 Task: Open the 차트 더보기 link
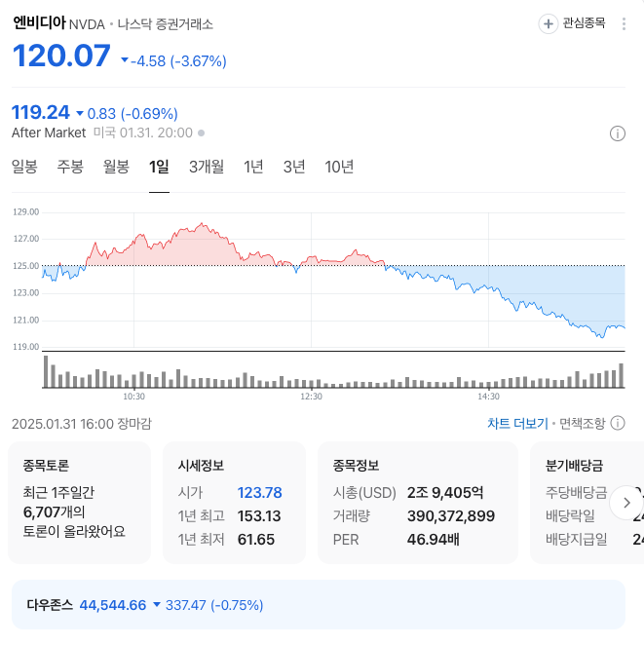point(517,423)
